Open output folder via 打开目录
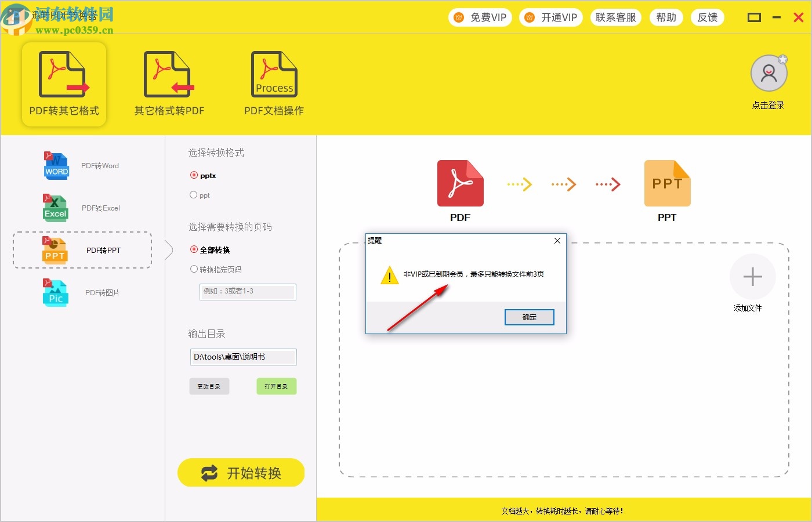The height and width of the screenshot is (522, 812). [x=277, y=386]
